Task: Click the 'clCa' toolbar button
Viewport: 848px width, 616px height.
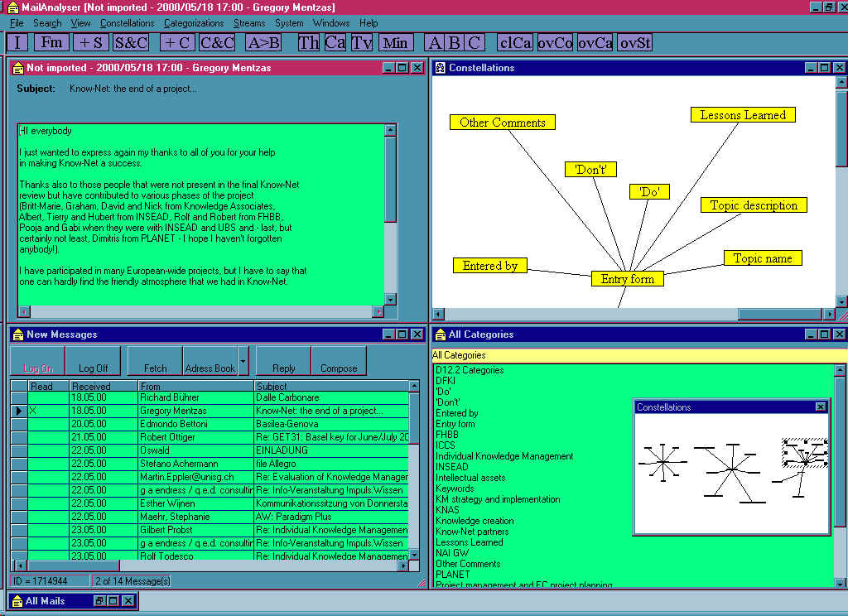Action: point(515,42)
